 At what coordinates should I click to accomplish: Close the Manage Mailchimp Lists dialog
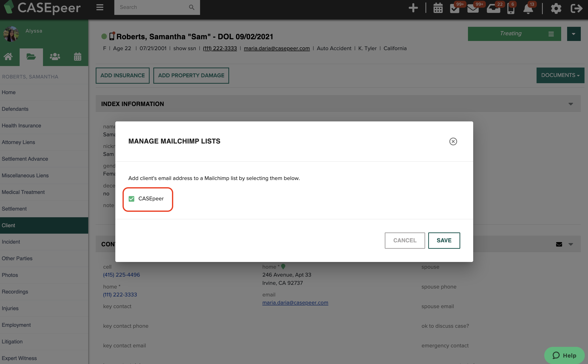(453, 141)
